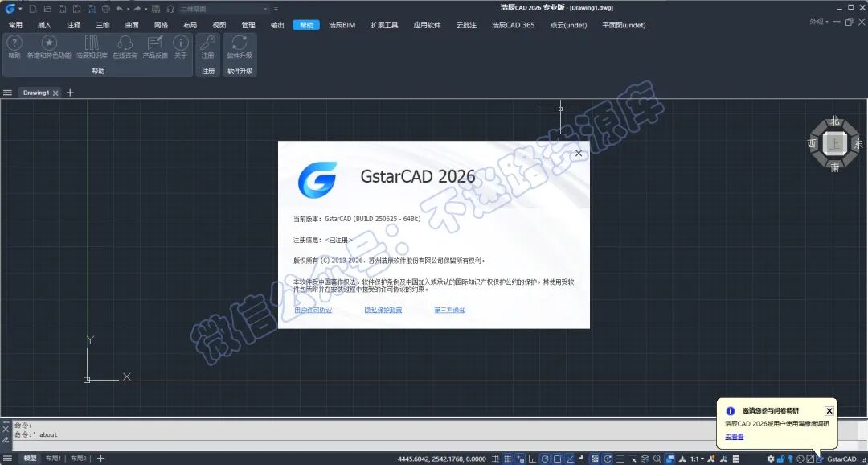Image resolution: width=868 pixels, height=465 pixels.
Task: Close the GstarCAD 2026 About dialog
Action: pyautogui.click(x=579, y=153)
